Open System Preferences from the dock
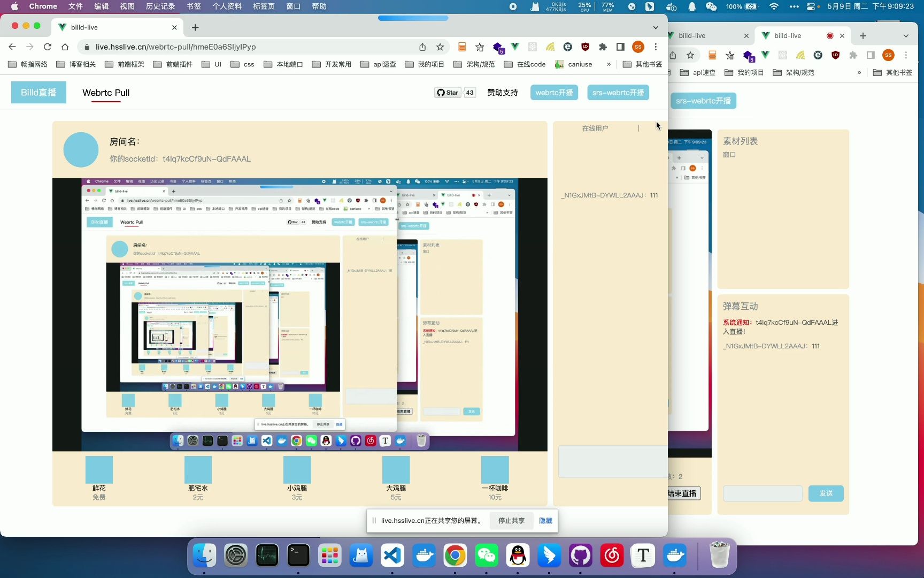Viewport: 924px width, 578px height. pyautogui.click(x=236, y=556)
